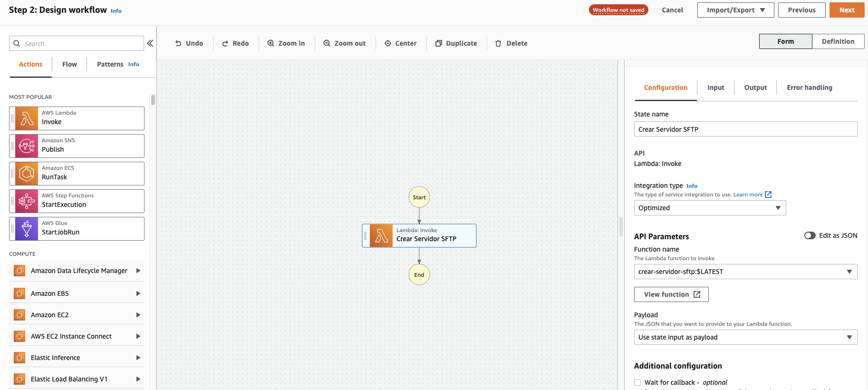Screen dimensions: 868x390
Task: Select the End node on the canvas
Action: (419, 274)
